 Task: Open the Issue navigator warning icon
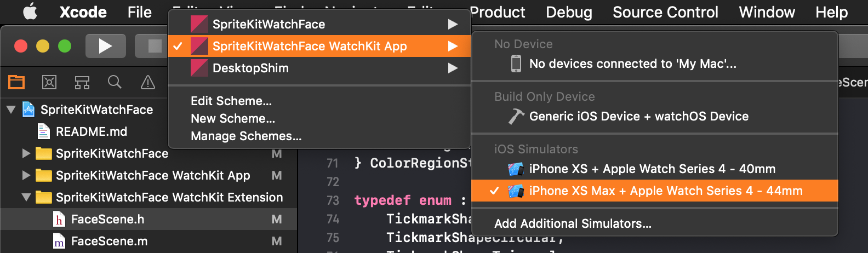click(148, 82)
